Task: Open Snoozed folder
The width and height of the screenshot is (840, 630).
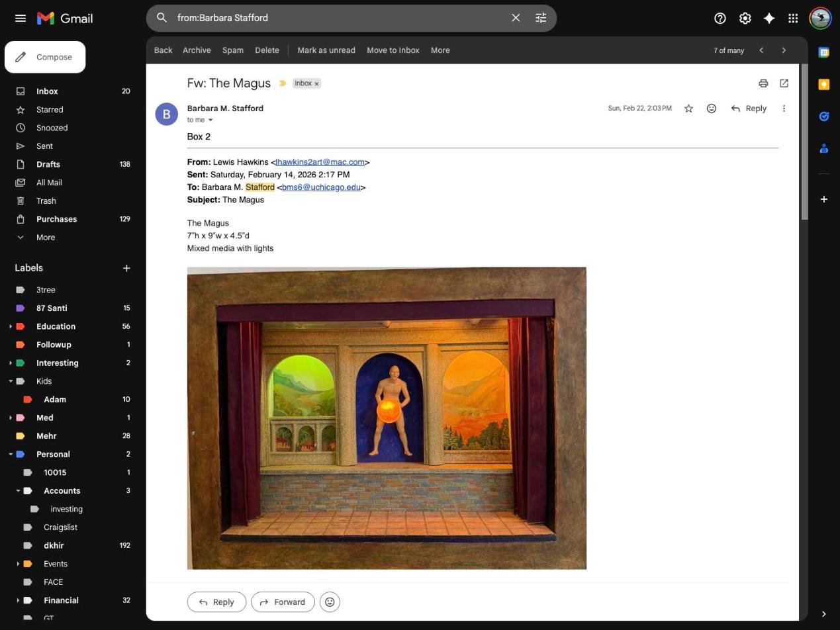Action: coord(52,128)
